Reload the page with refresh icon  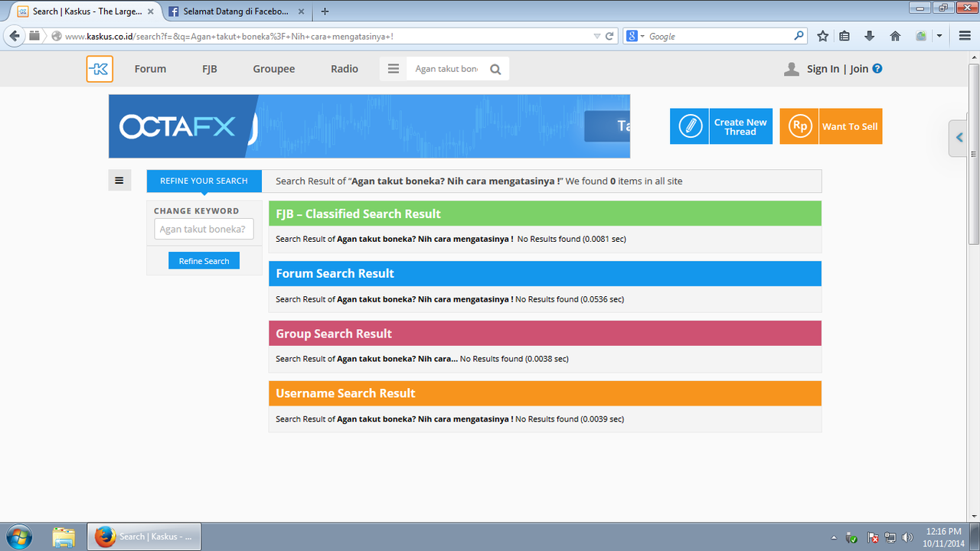[610, 36]
